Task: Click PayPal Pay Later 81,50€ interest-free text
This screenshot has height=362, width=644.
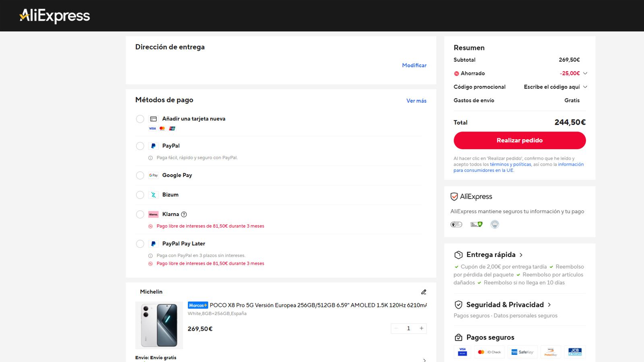Action: click(x=211, y=263)
